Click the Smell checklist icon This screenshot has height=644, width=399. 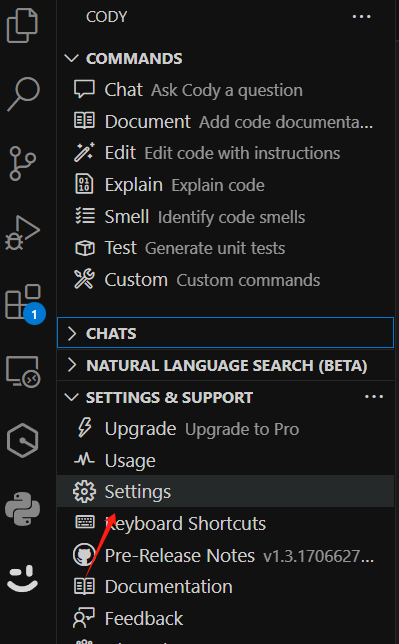click(x=85, y=216)
